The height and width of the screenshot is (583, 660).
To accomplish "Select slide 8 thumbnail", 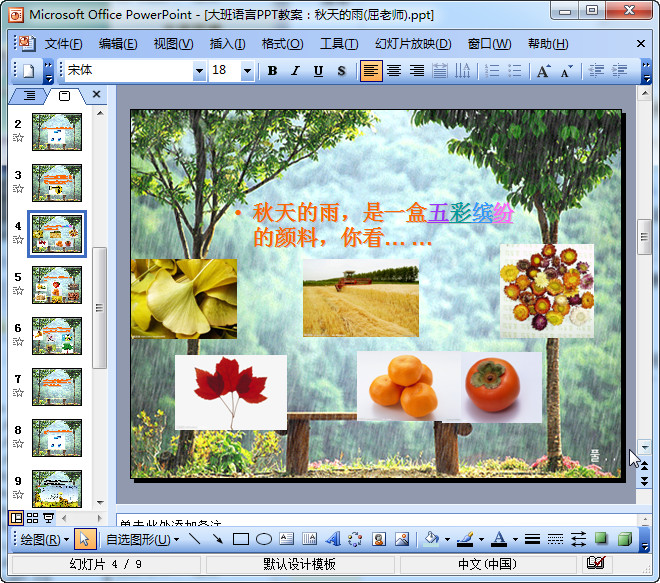I will pos(57,438).
